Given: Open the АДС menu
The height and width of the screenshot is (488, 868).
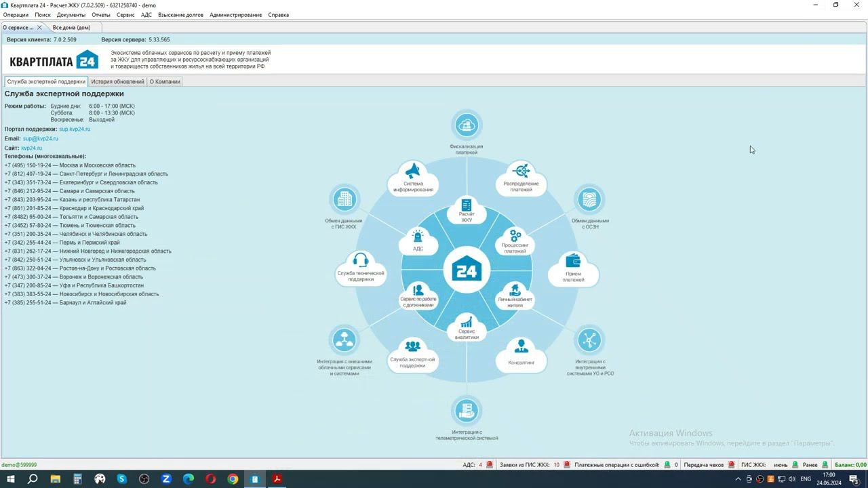Looking at the screenshot, I should click(146, 15).
